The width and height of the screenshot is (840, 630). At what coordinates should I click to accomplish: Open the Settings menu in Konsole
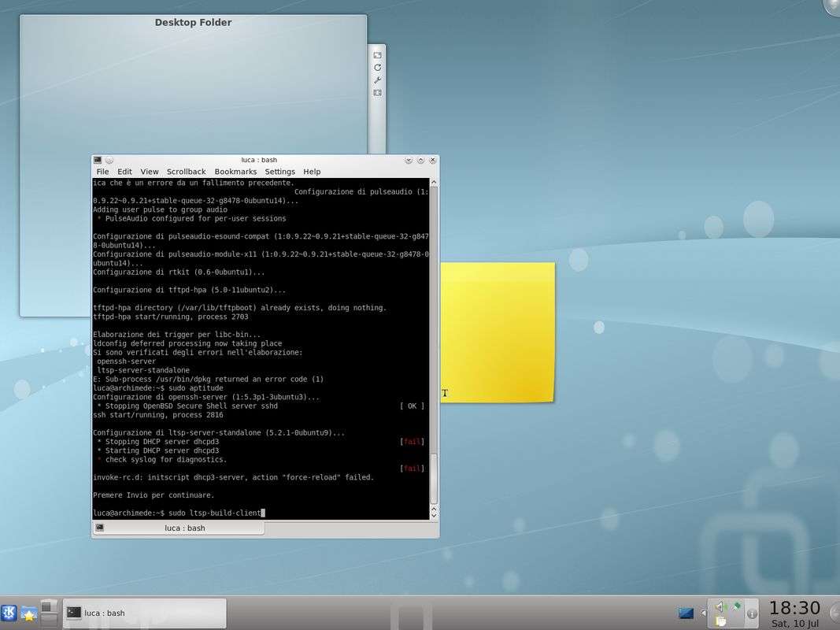[279, 172]
